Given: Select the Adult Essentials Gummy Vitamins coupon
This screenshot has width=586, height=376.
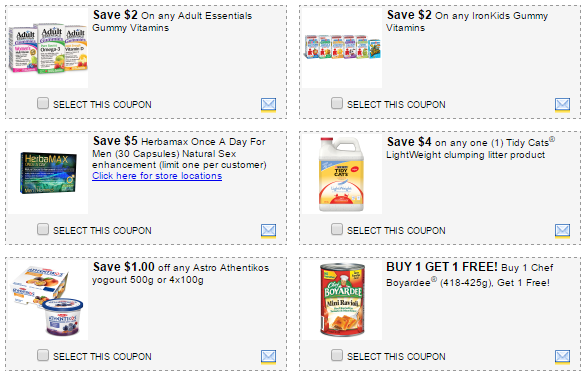Looking at the screenshot, I should (x=43, y=103).
